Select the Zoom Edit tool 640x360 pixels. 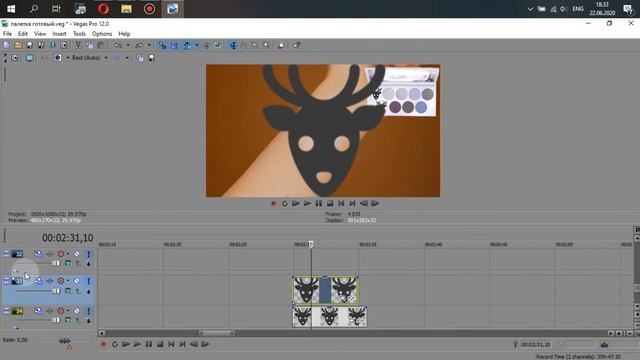(266, 45)
